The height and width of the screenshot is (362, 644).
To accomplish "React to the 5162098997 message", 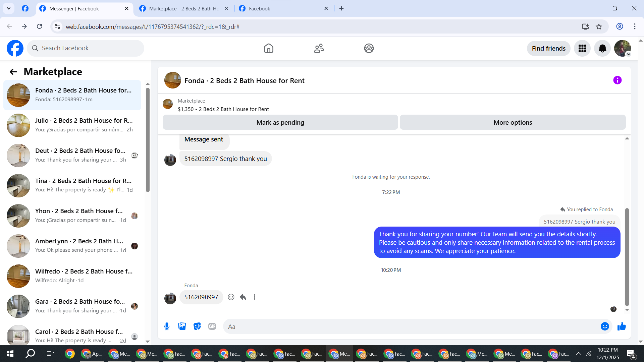I will 231,297.
